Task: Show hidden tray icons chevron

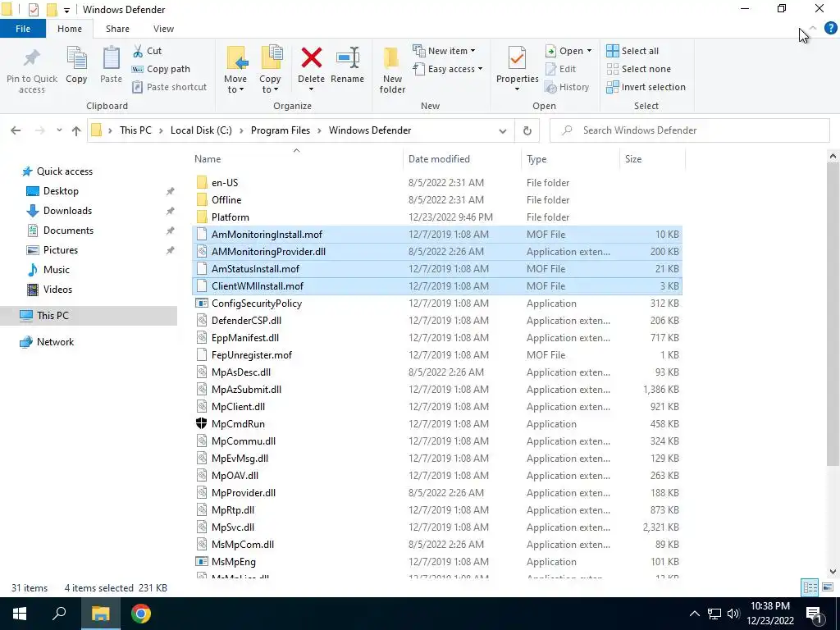Action: pyautogui.click(x=694, y=614)
